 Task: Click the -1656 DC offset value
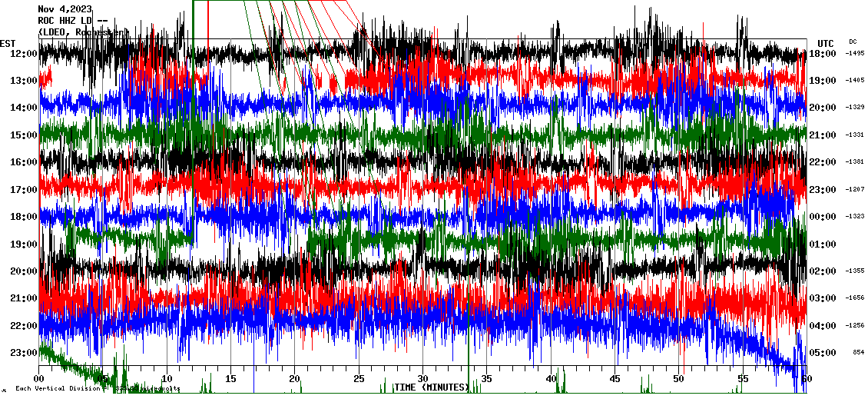[x=854, y=298]
